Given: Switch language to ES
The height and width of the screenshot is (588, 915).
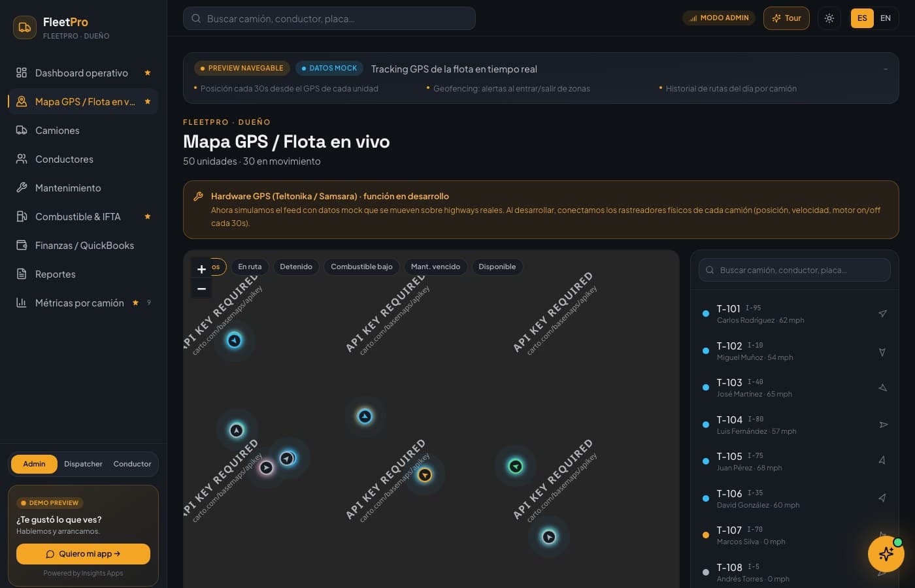Looking at the screenshot, I should pyautogui.click(x=862, y=18).
